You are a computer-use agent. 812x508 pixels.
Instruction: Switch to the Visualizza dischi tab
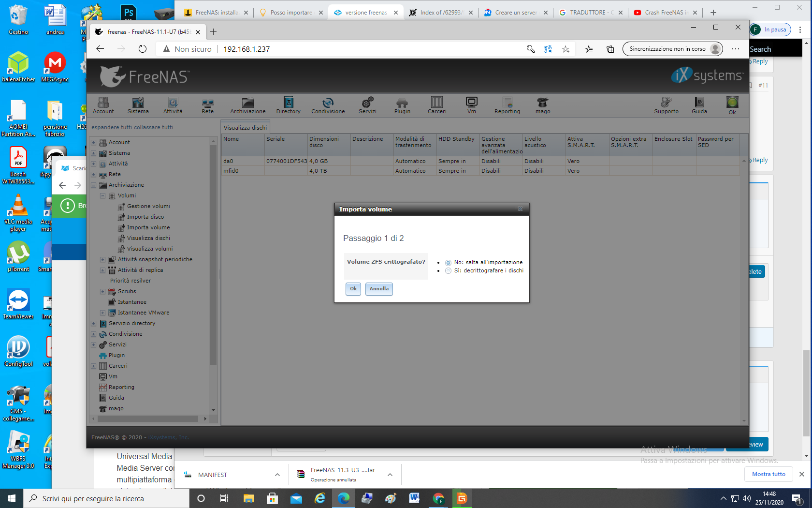245,128
